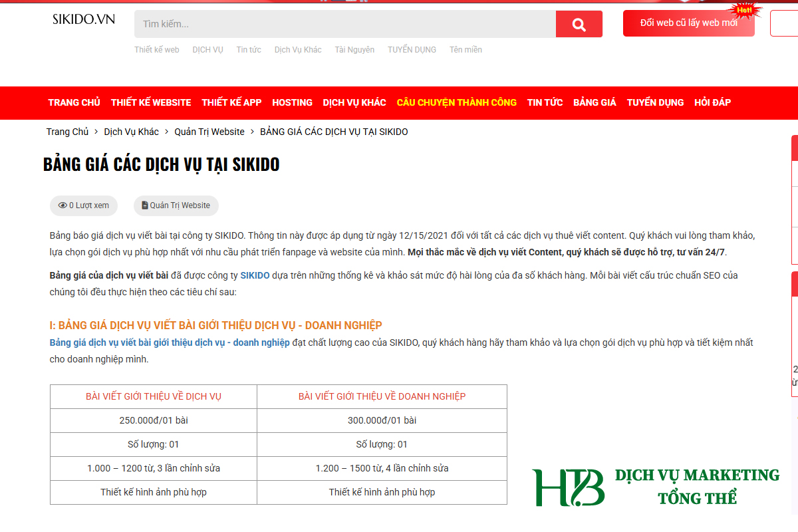Navigate to TRANG CHỦ in red navbar
The image size is (798, 532).
tap(74, 102)
